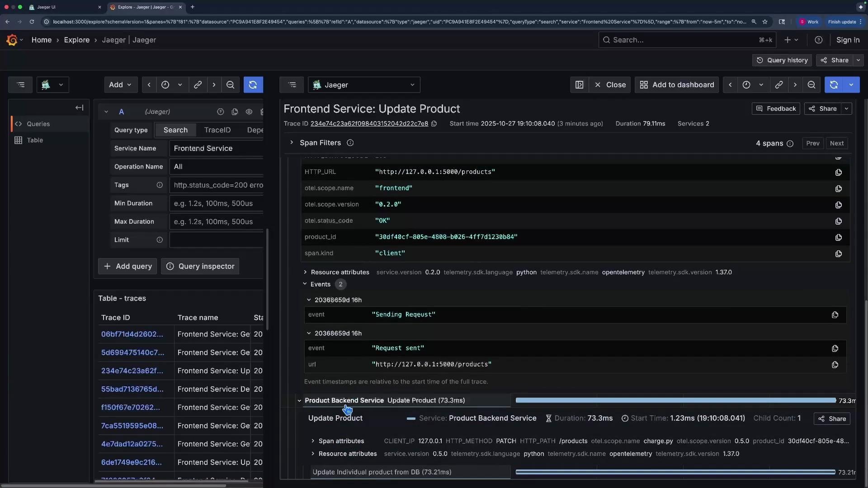Open left pane datasource picker
Viewport: 868px width, 488px height.
coord(52,85)
